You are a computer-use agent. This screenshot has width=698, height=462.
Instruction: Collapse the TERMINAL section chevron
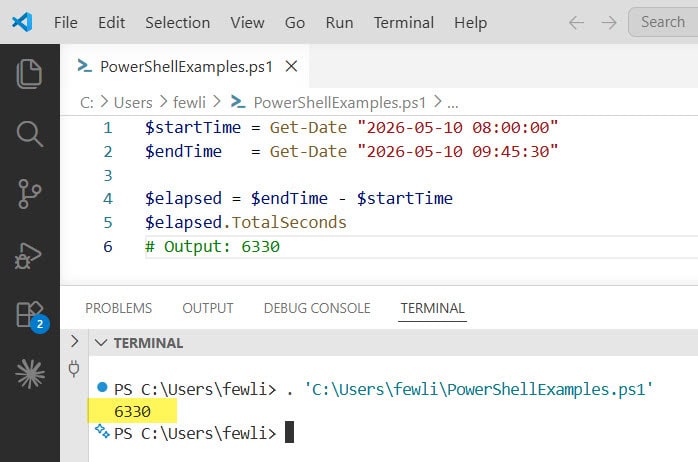pyautogui.click(x=101, y=343)
